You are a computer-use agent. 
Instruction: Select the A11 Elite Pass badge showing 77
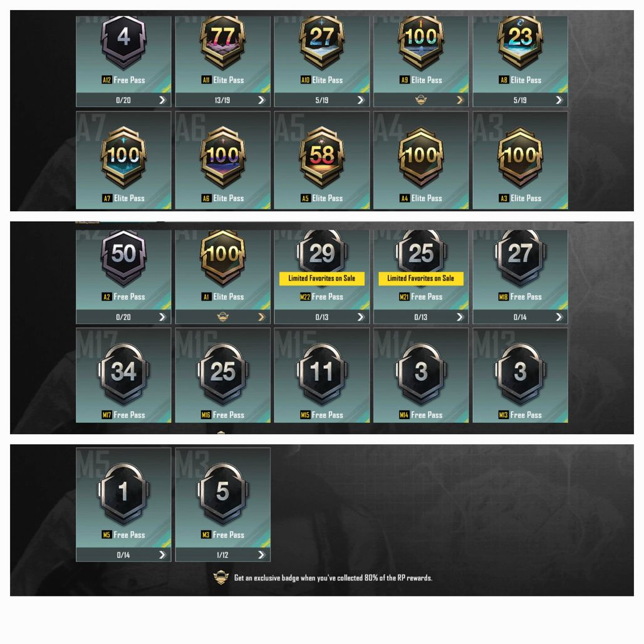click(x=222, y=41)
